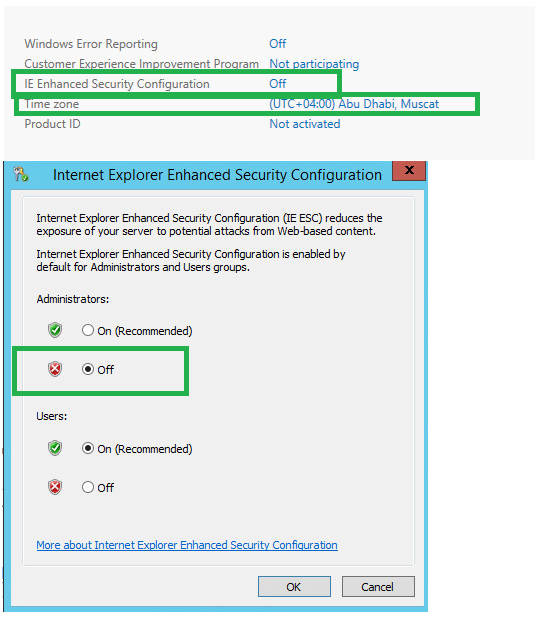Click the IE Enhanced Security Configuration label

click(117, 84)
